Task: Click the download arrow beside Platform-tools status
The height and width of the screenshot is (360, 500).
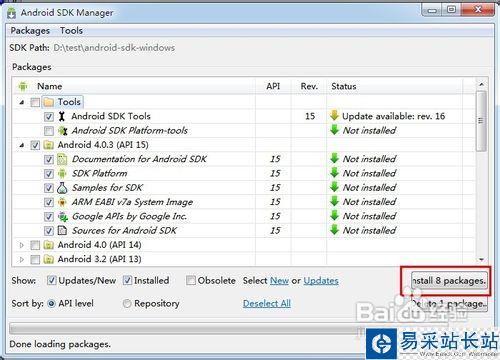Action: pos(334,130)
